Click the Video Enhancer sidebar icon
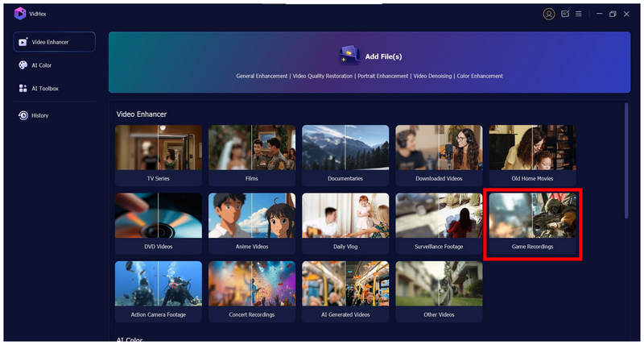This screenshot has width=644, height=345. 23,42
